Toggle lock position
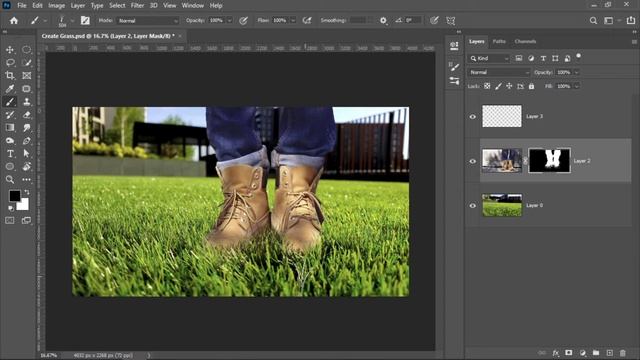 click(509, 86)
